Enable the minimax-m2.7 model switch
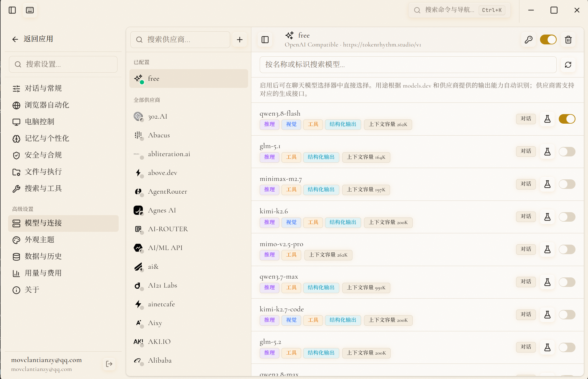This screenshot has height=379, width=588. pos(567,184)
